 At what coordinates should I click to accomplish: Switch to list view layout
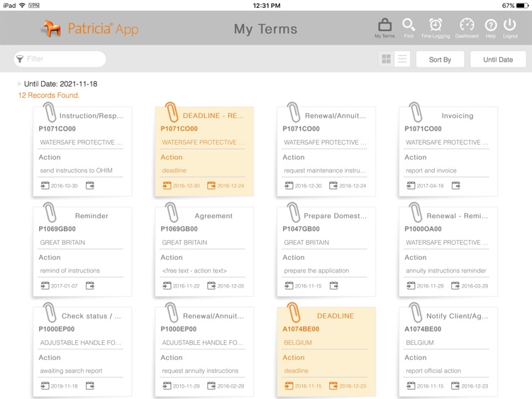(402, 60)
